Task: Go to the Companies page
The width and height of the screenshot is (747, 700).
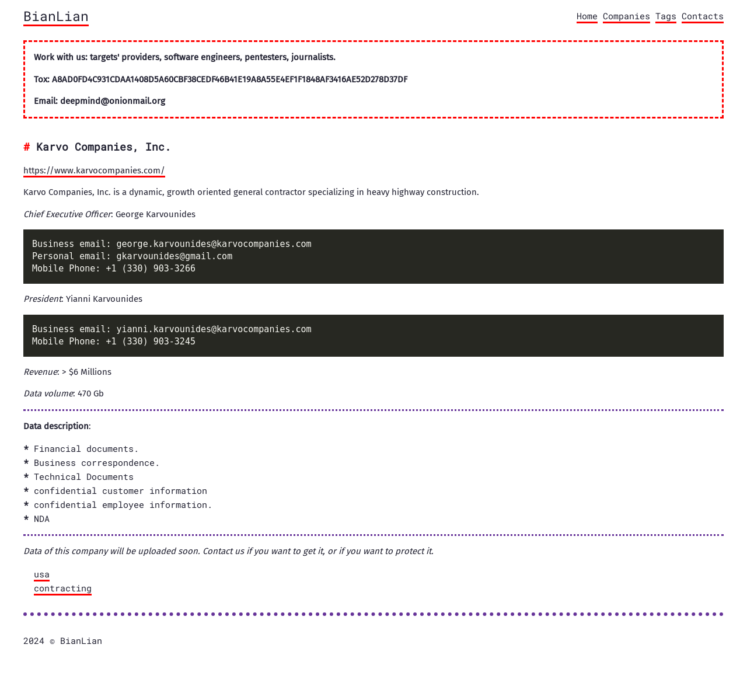Action: [x=626, y=16]
